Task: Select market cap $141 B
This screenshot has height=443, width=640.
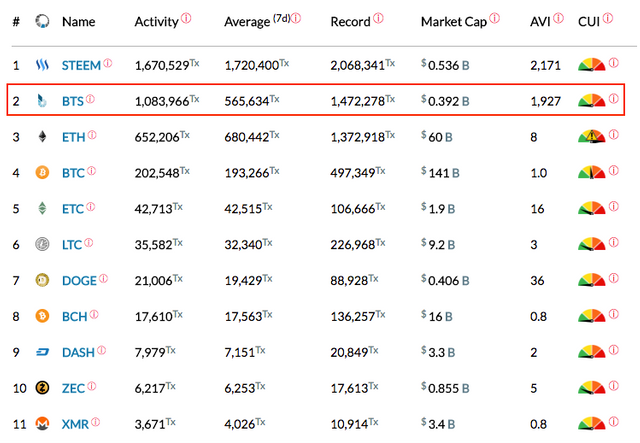Action: (440, 173)
